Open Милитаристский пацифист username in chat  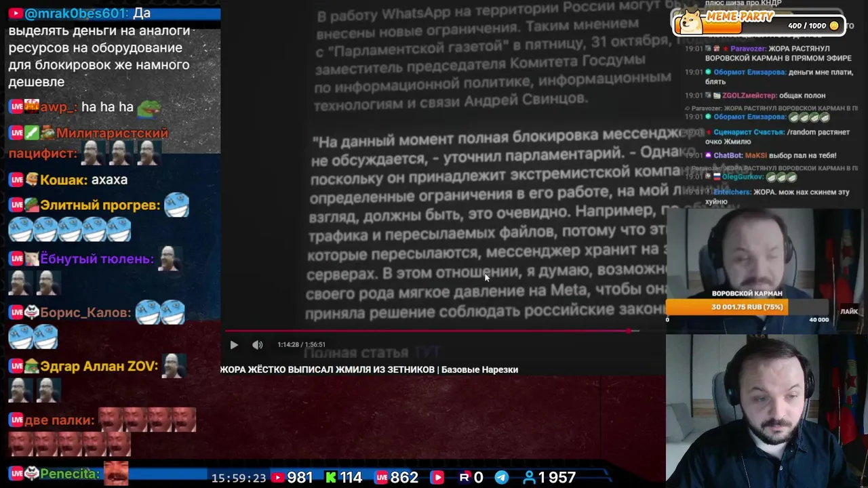point(88,143)
